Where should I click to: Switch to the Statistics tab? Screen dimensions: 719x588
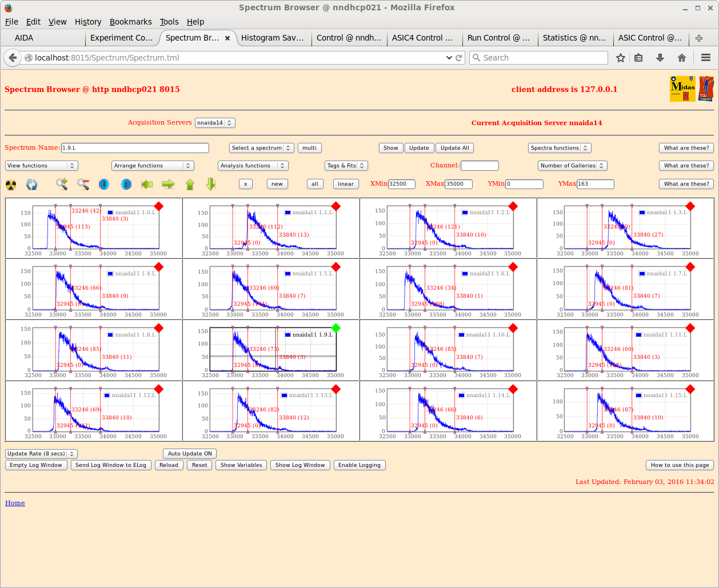click(x=574, y=38)
